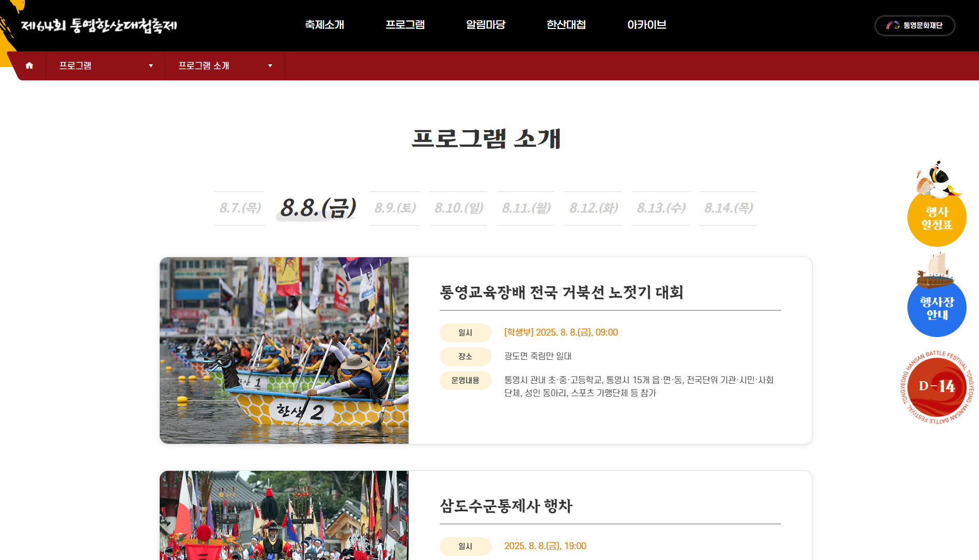Select the 8.12.(화) date tab

(x=593, y=208)
